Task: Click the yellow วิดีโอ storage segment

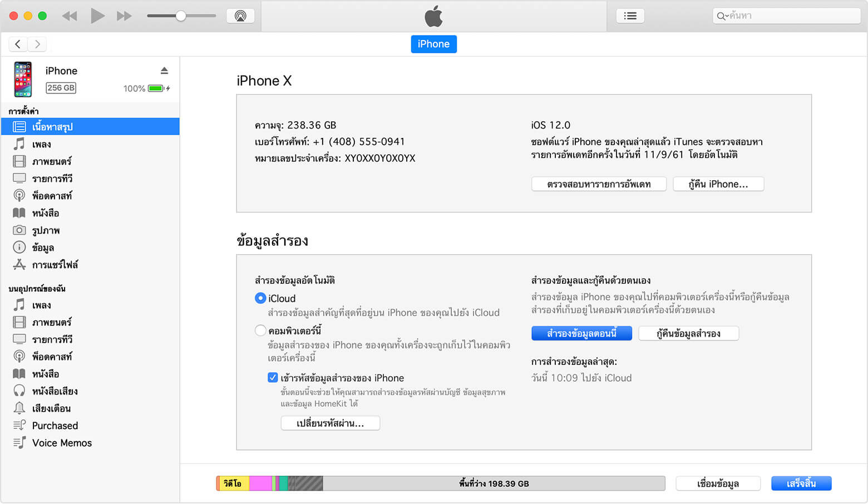Action: (234, 483)
